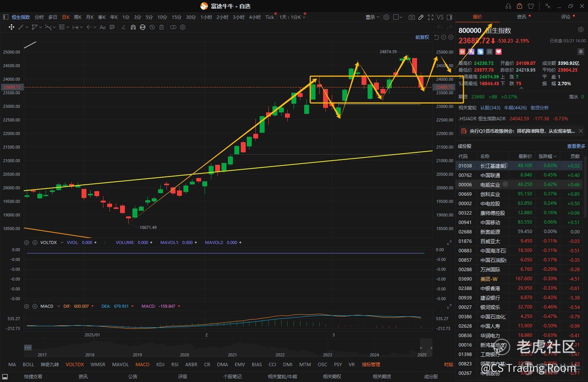Click the orange lock icon in title bar

point(519,6)
